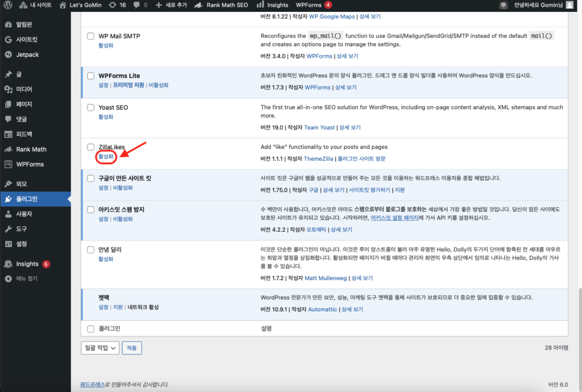Open the 아키스밋 설정 페이지 link

point(394,218)
